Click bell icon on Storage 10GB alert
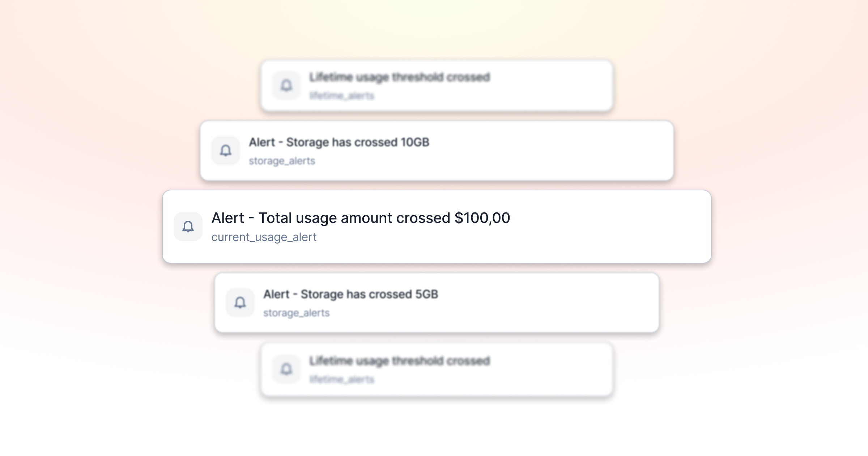The height and width of the screenshot is (456, 868). coord(226,151)
